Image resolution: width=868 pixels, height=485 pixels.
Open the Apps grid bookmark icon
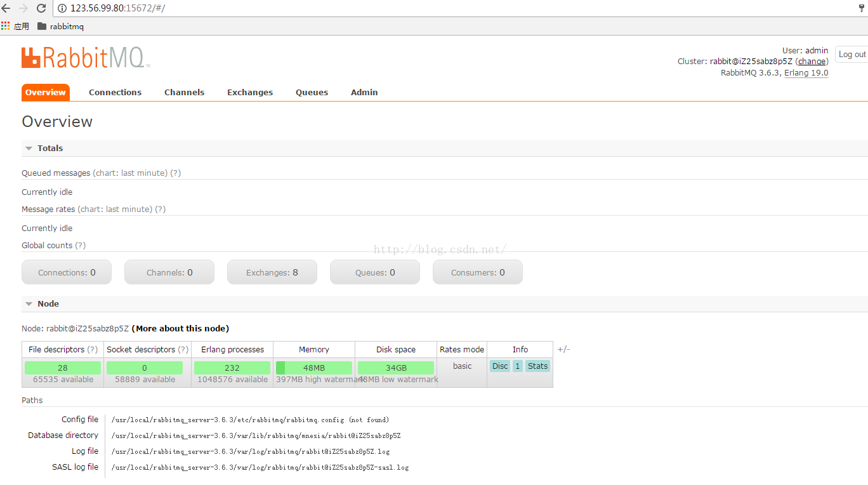pyautogui.click(x=6, y=26)
